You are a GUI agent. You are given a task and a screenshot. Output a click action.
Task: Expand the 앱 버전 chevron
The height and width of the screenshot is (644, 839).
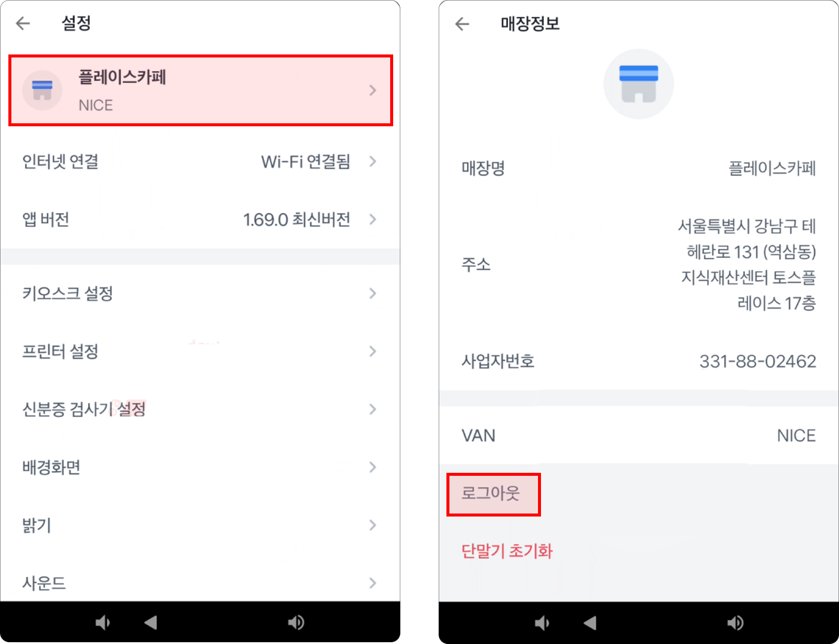[373, 219]
